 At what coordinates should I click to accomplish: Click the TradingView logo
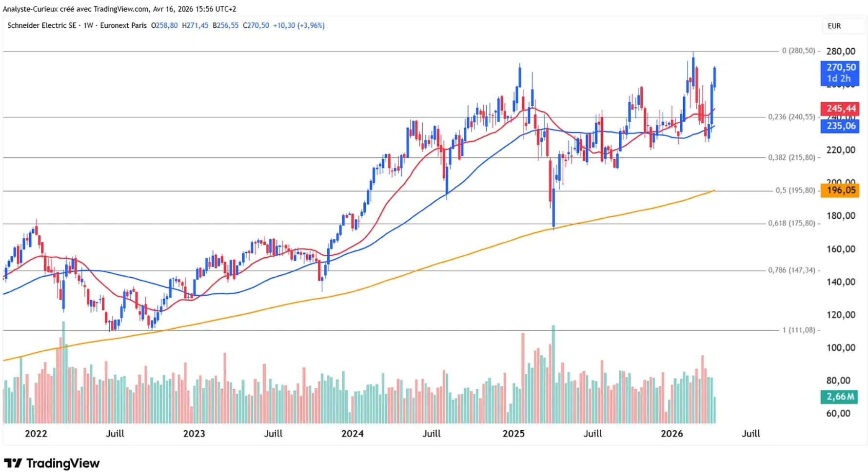pos(52,463)
